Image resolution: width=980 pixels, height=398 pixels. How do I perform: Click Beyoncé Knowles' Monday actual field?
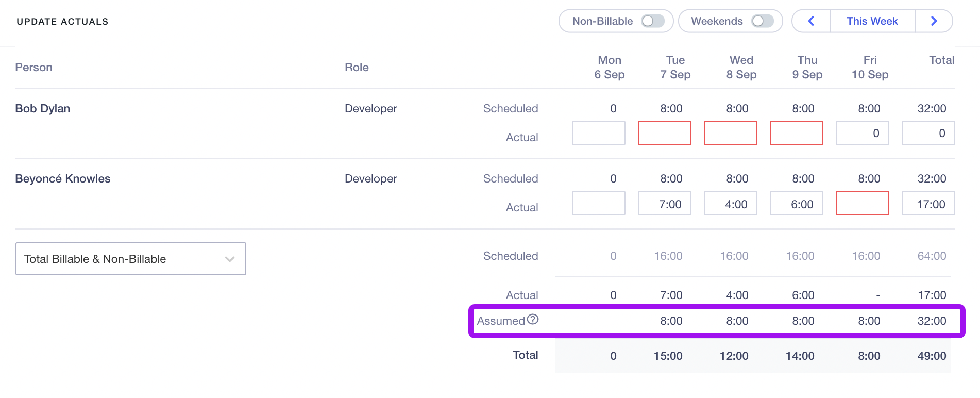point(598,203)
